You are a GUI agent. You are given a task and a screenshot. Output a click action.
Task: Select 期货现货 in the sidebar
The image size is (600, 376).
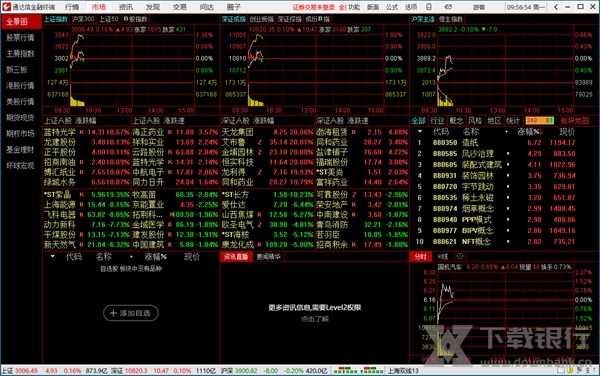[x=20, y=117]
